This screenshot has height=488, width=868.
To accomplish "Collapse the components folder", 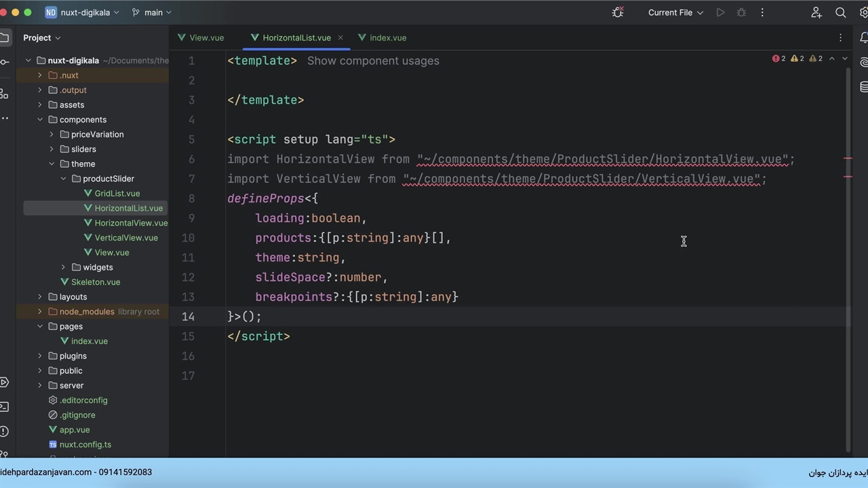I will point(40,120).
